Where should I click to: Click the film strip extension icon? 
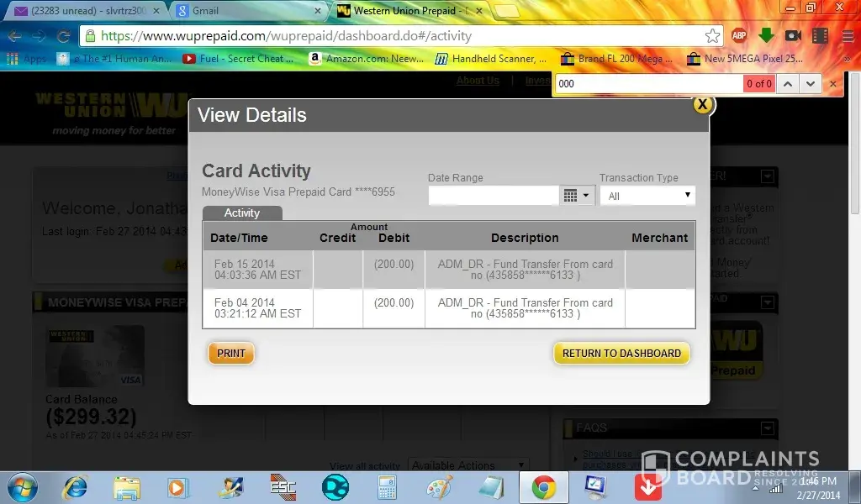[820, 35]
